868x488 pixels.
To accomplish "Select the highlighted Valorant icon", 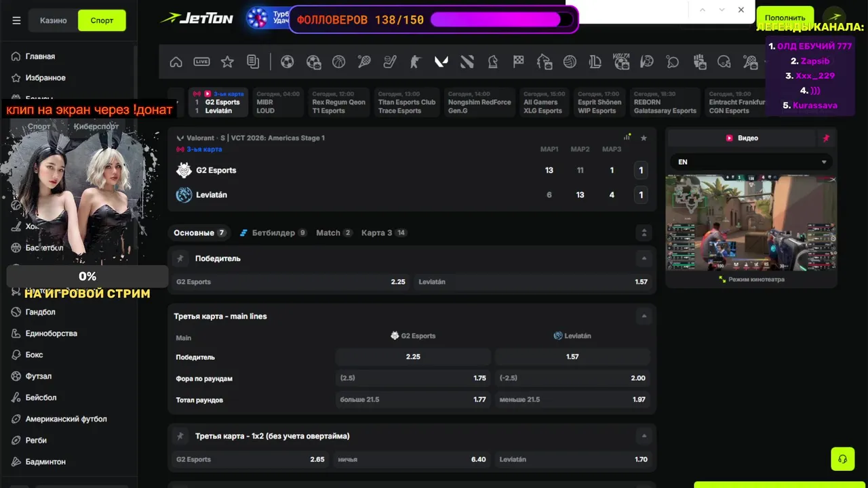I will click(x=441, y=62).
